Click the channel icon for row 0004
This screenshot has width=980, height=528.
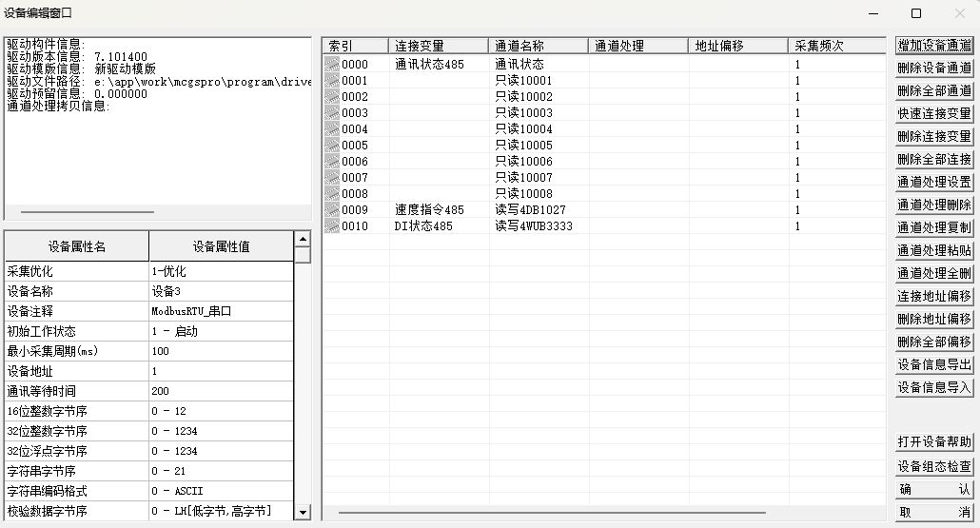click(x=332, y=128)
